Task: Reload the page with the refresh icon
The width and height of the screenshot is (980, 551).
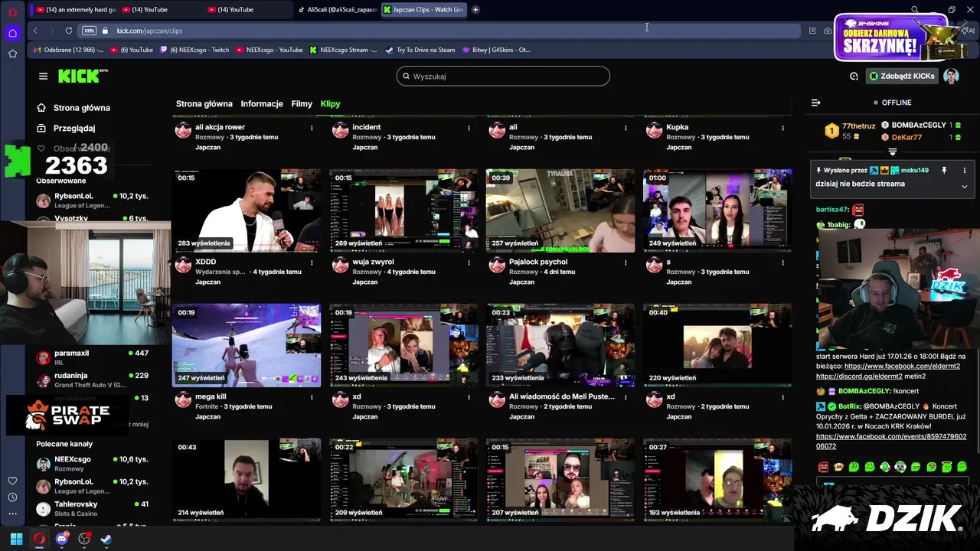Action: (x=69, y=31)
